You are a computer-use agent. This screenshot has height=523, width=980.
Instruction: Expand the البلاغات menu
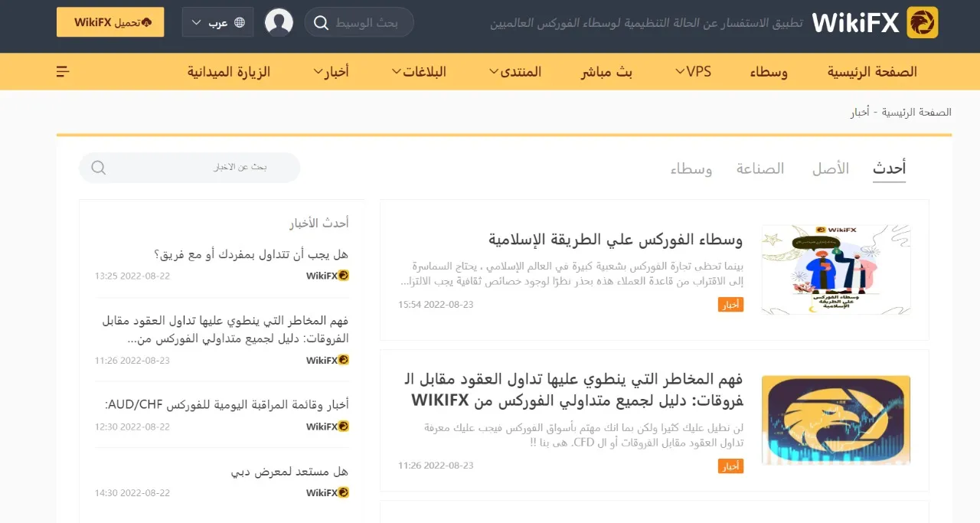point(419,71)
